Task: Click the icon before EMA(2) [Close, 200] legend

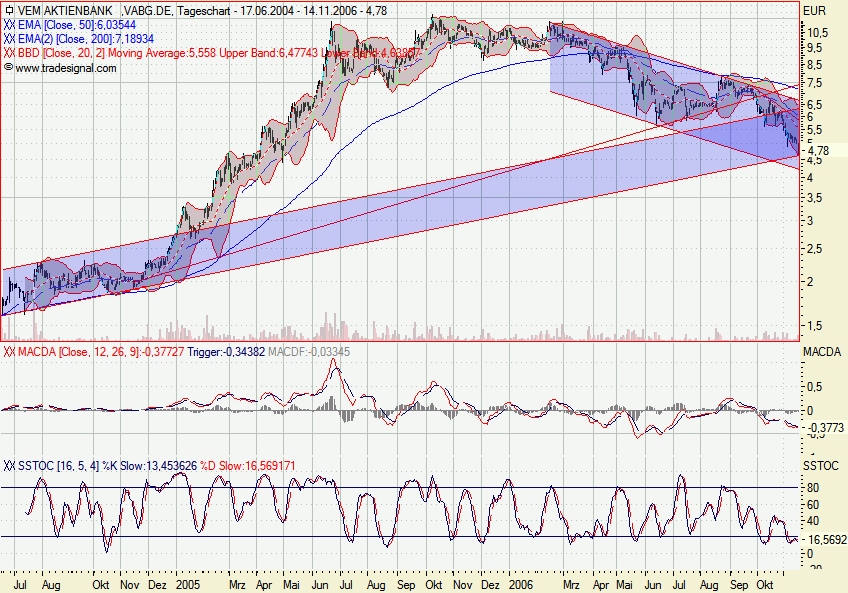Action: [9, 39]
